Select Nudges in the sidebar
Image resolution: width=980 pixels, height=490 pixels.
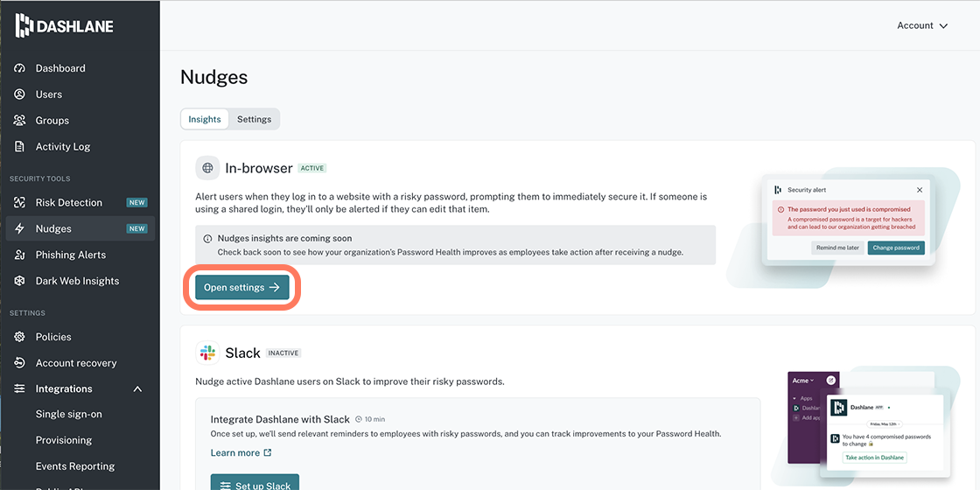coord(80,228)
